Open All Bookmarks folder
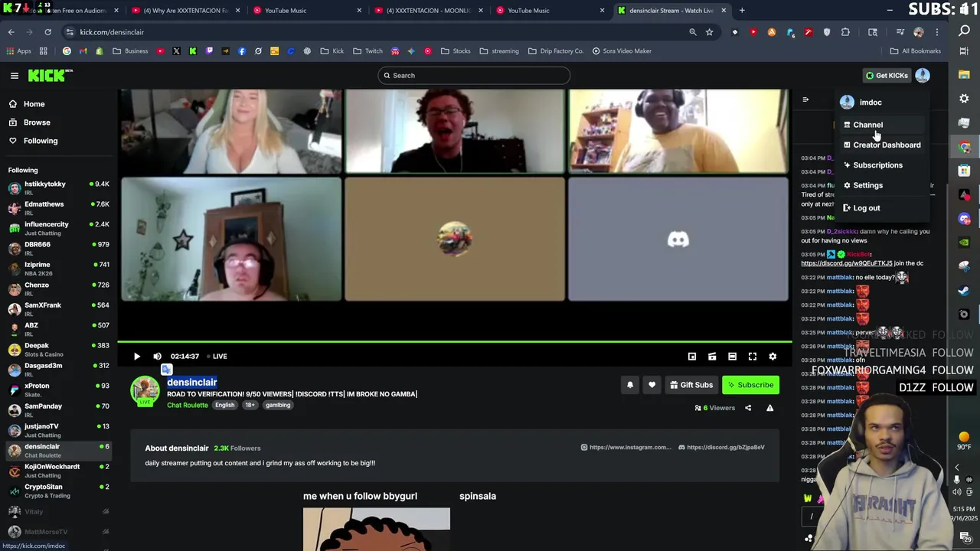980x551 pixels. tap(915, 51)
